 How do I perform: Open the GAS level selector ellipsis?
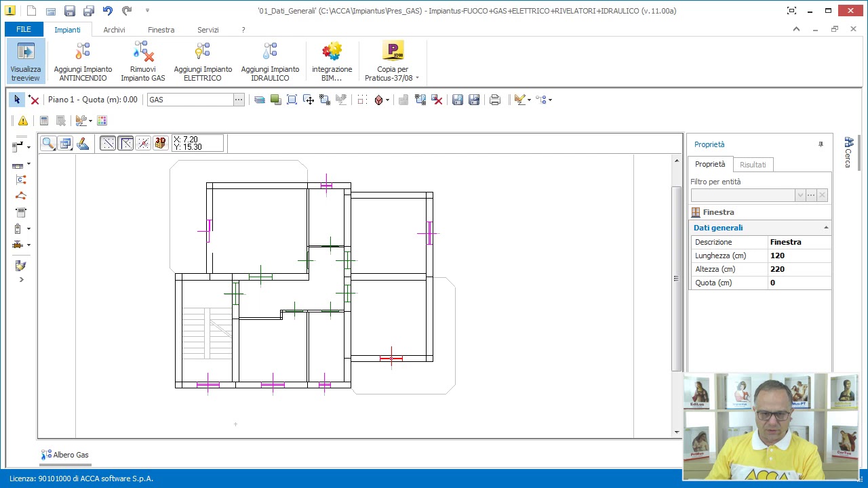coord(239,100)
